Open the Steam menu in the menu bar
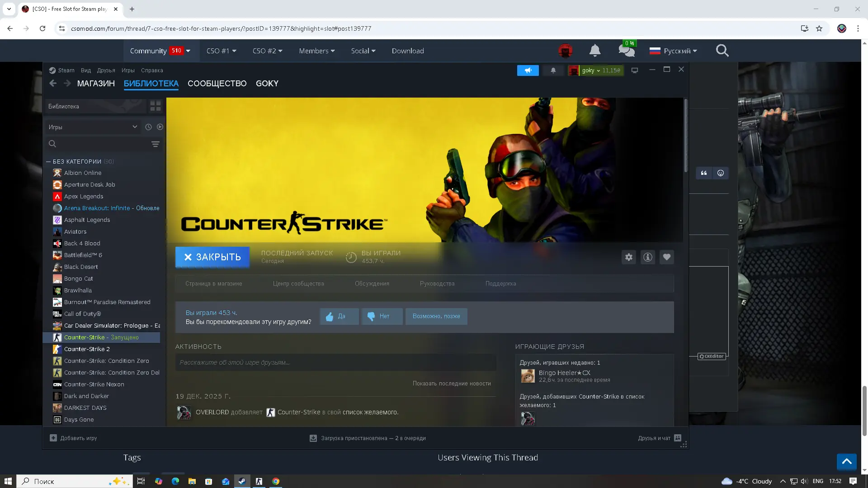The image size is (868, 488). 62,70
